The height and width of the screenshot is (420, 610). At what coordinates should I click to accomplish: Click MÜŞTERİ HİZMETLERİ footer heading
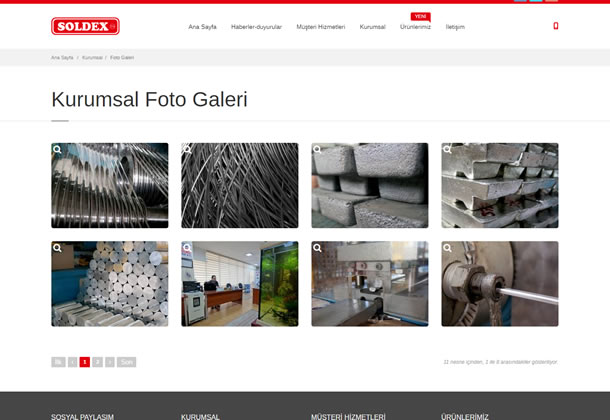[x=348, y=416]
